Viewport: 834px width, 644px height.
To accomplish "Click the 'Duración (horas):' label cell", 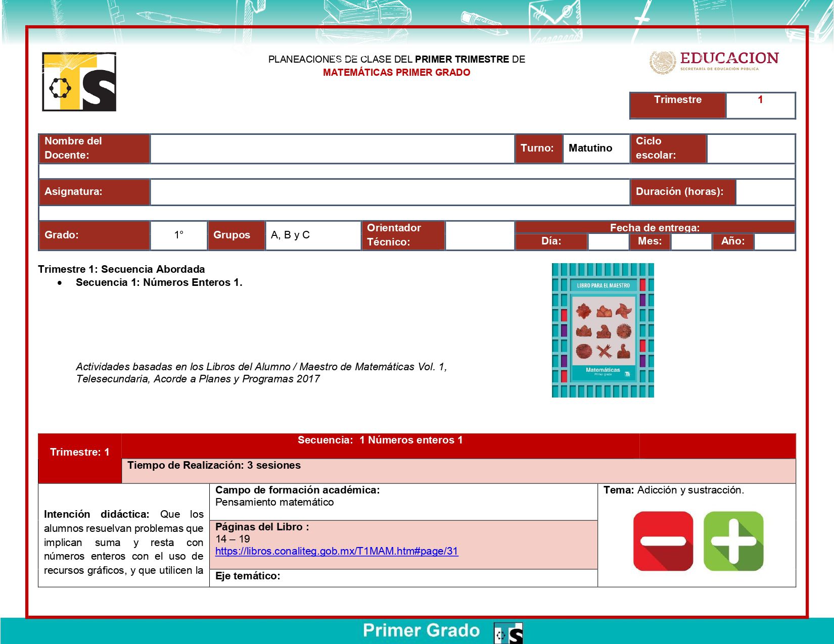I will pyautogui.click(x=683, y=192).
